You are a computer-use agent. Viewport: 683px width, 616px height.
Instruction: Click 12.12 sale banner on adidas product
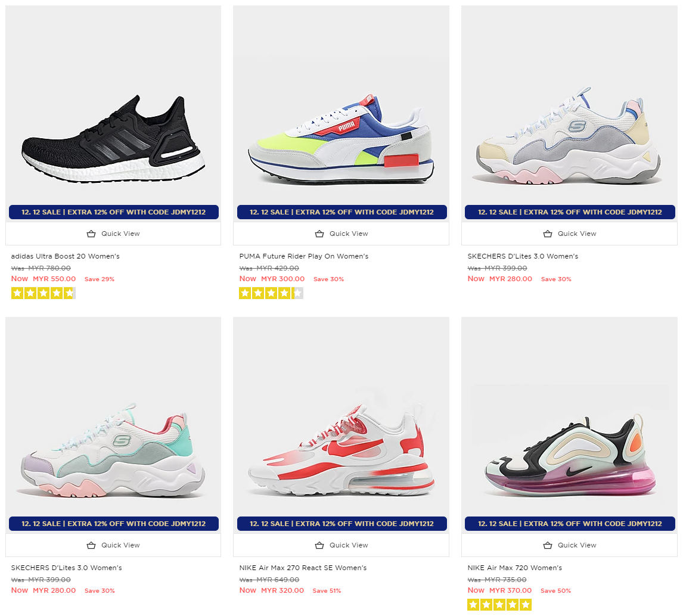(x=114, y=212)
